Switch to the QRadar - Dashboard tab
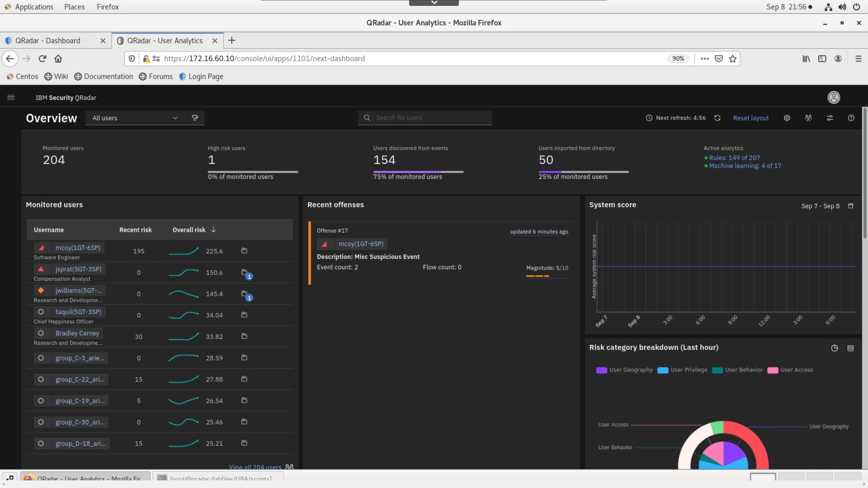This screenshot has width=868, height=488. pos(48,41)
